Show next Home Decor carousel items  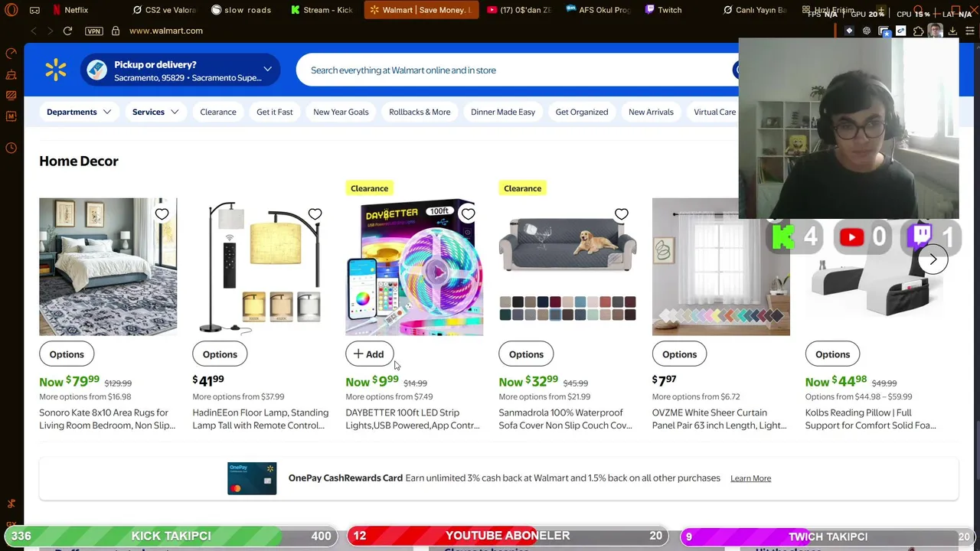(933, 259)
